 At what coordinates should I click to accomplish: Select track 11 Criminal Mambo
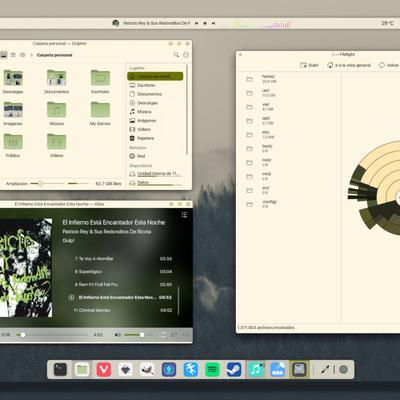pyautogui.click(x=123, y=310)
